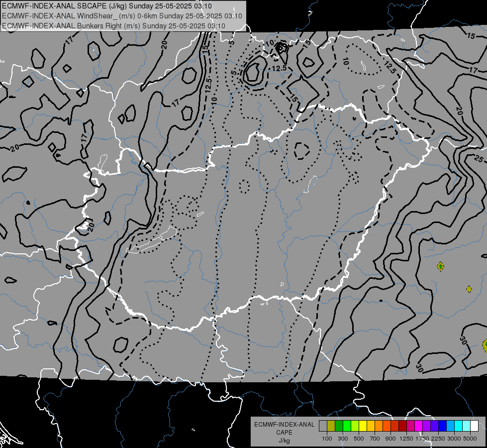Click the 25 contour label on the map
The width and height of the screenshot is (487, 448).
[479, 159]
